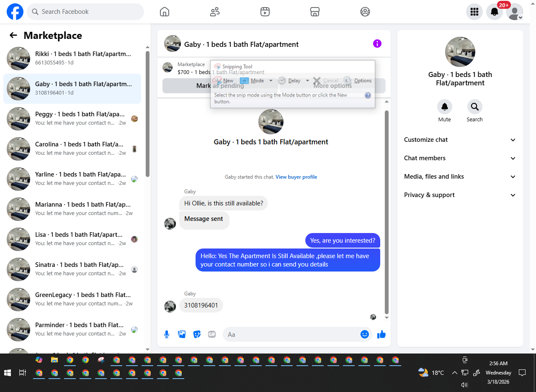Show hidden system tray icons chevron
The width and height of the screenshot is (536, 392).
(x=454, y=373)
